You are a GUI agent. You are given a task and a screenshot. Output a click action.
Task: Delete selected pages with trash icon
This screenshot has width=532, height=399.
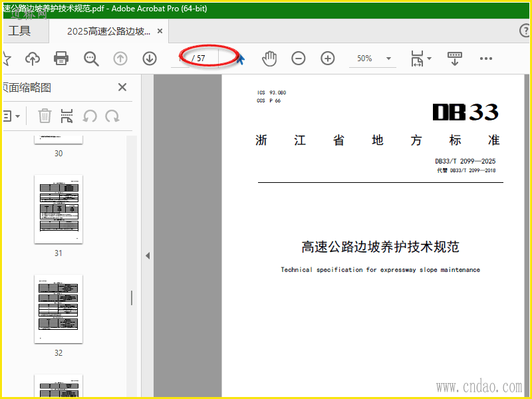click(45, 116)
